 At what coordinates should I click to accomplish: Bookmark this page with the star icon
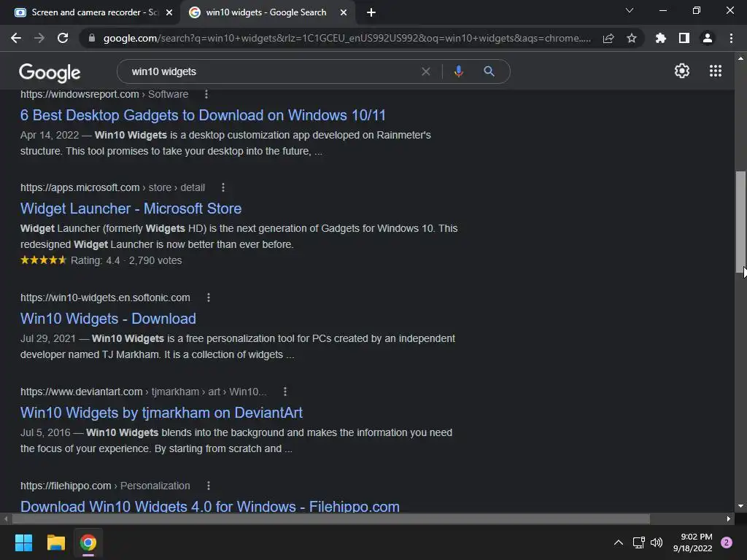632,38
